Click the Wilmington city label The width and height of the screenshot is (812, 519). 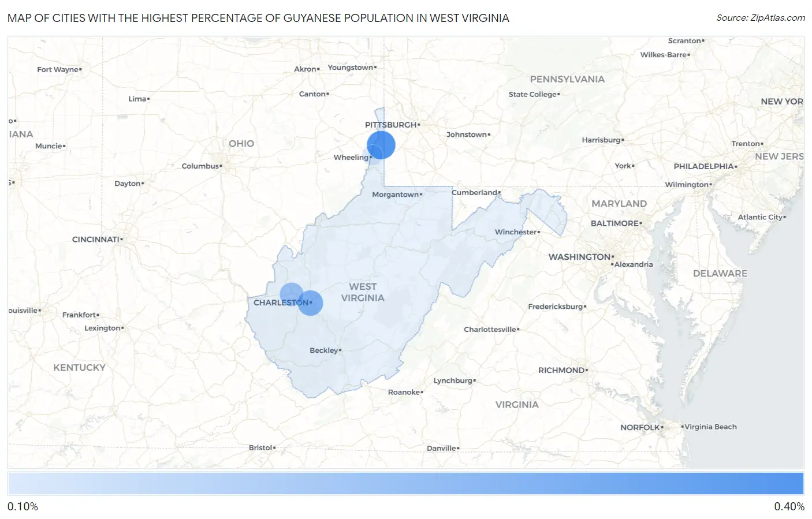pyautogui.click(x=687, y=185)
